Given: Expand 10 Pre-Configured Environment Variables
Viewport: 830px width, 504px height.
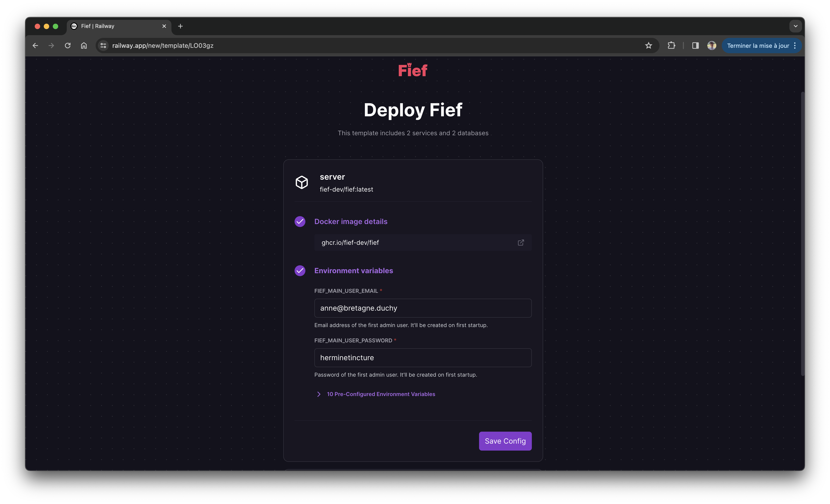Looking at the screenshot, I should (x=381, y=394).
